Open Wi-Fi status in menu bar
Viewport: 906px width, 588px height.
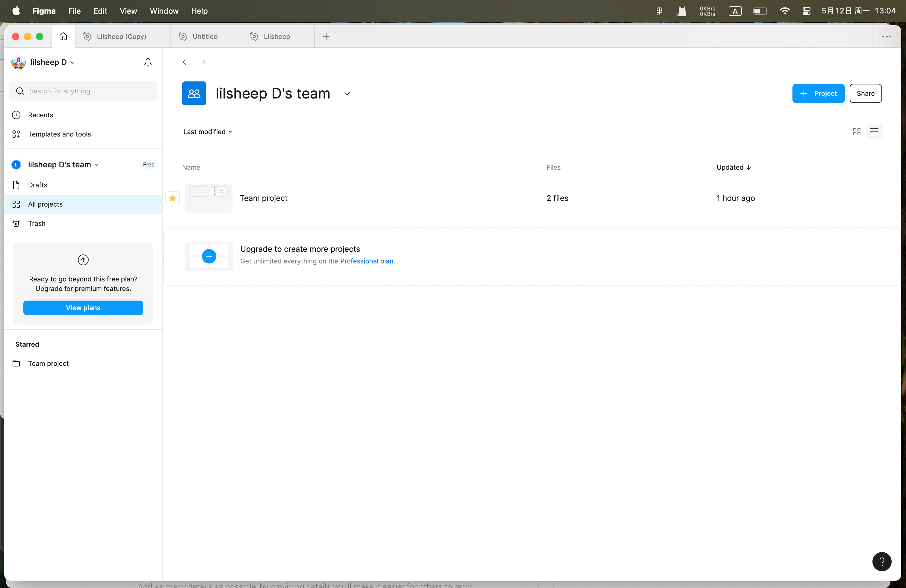click(785, 11)
